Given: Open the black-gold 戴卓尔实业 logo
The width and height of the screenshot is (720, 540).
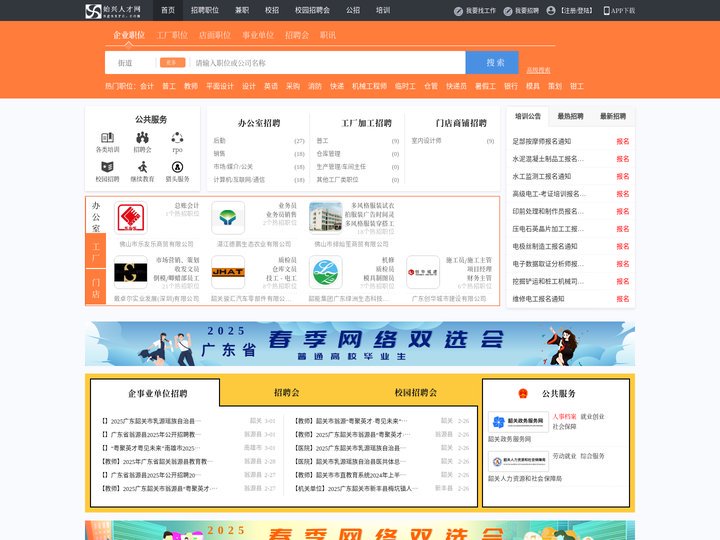Looking at the screenshot, I should point(131,272).
